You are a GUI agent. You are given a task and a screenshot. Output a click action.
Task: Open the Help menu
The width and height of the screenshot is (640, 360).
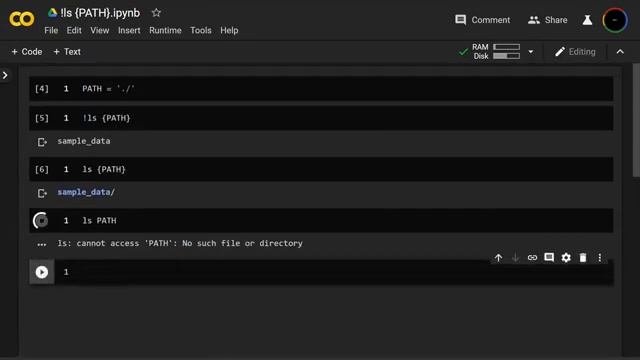(x=229, y=30)
